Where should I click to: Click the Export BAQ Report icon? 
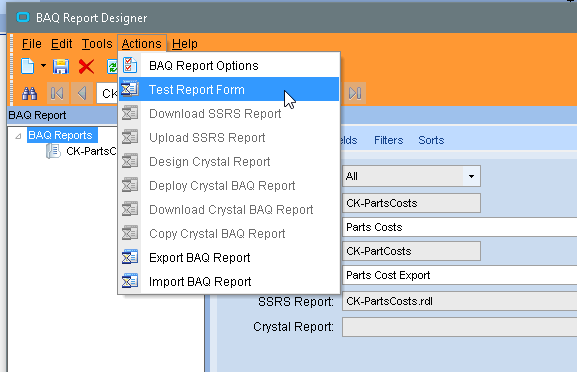coord(130,257)
